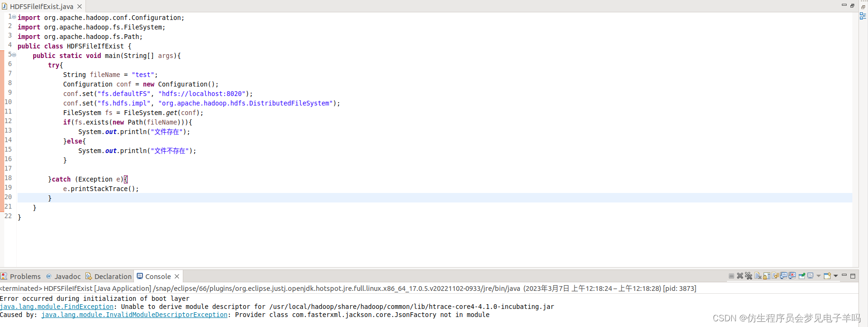Click the "文件不存在" string on line 15
868x327 pixels.
pyautogui.click(x=170, y=151)
